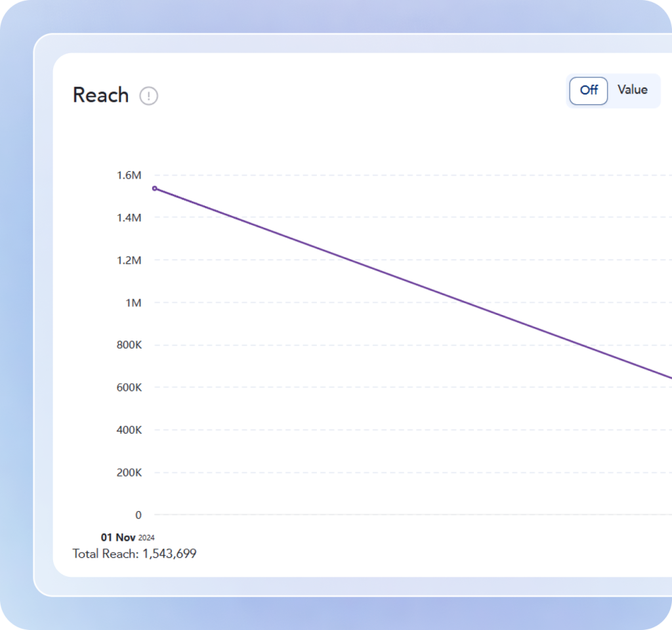Click the 800K y-axis label
672x630 pixels.
click(x=129, y=345)
